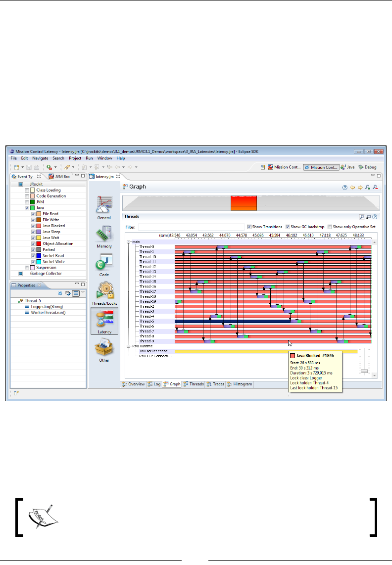The width and height of the screenshot is (392, 565).
Task: Switch to the Overview tab
Action: [134, 384]
